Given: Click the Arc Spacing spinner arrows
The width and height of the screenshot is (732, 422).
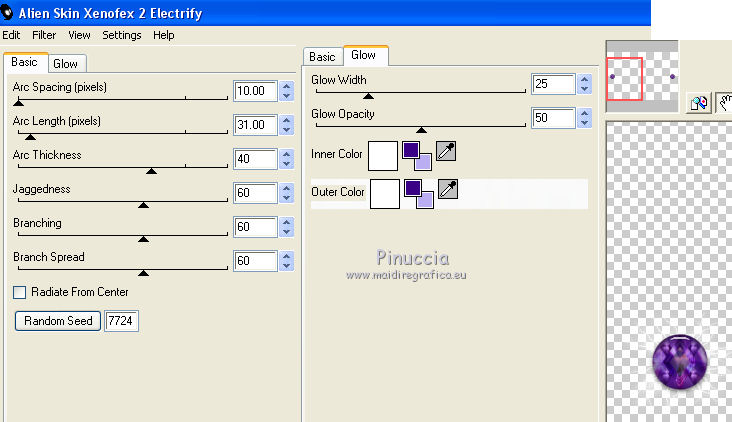Looking at the screenshot, I should tap(288, 91).
